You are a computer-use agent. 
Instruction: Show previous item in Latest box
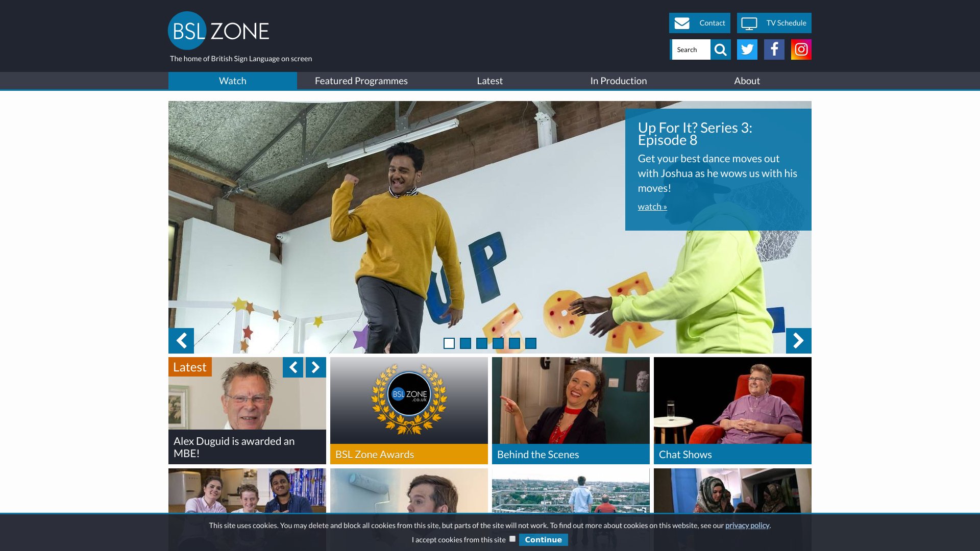(x=293, y=367)
